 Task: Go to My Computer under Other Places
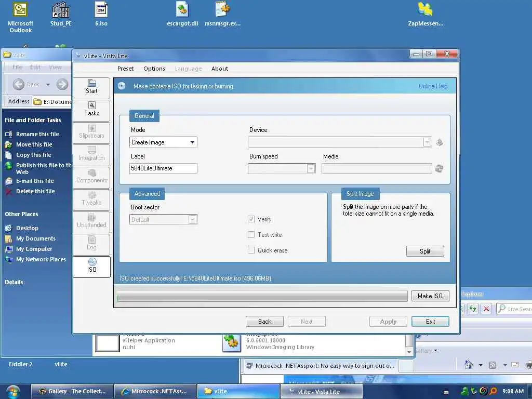pyautogui.click(x=34, y=249)
